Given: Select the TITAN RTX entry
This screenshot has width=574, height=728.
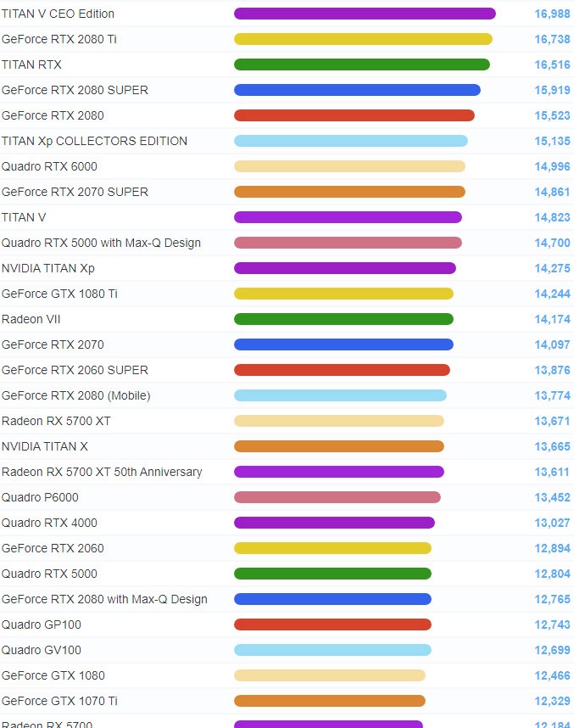Looking at the screenshot, I should pyautogui.click(x=31, y=64).
